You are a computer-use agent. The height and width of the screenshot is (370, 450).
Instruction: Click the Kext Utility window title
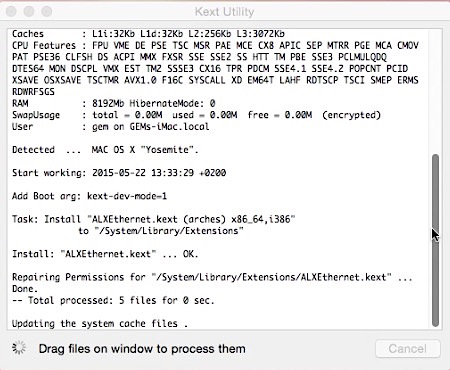pyautogui.click(x=224, y=12)
